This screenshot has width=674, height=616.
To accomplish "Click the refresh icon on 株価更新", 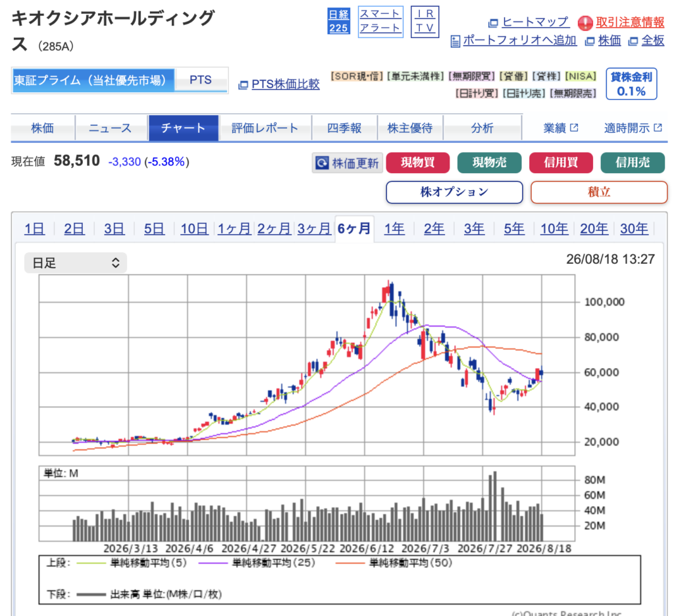I will pyautogui.click(x=322, y=163).
